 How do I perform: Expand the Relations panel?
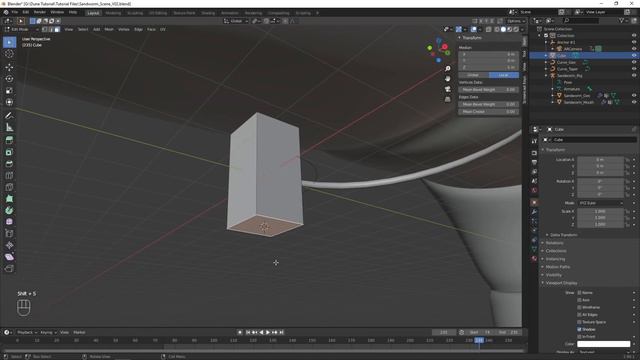[554, 243]
